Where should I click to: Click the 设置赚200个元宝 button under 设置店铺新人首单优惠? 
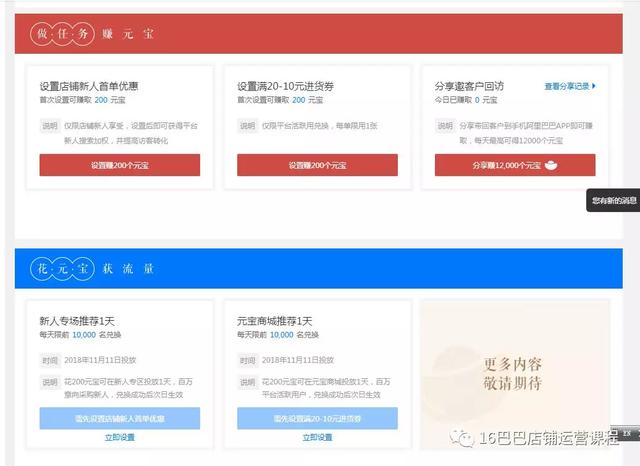pyautogui.click(x=120, y=165)
